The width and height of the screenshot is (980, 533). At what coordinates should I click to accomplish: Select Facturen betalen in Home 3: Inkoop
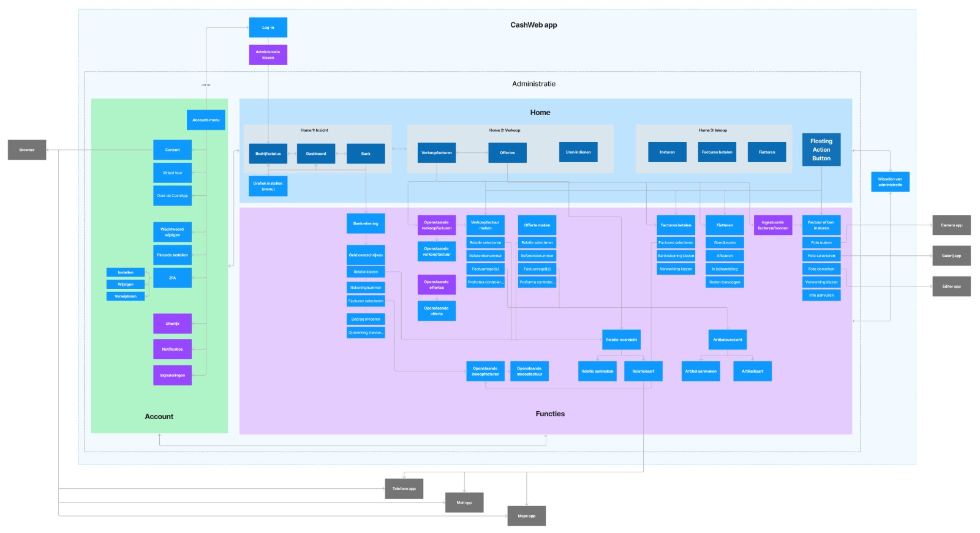pyautogui.click(x=717, y=152)
